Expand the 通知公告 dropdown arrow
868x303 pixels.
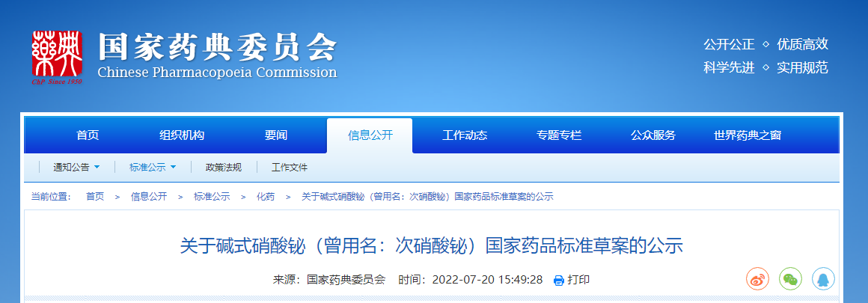[x=97, y=168]
